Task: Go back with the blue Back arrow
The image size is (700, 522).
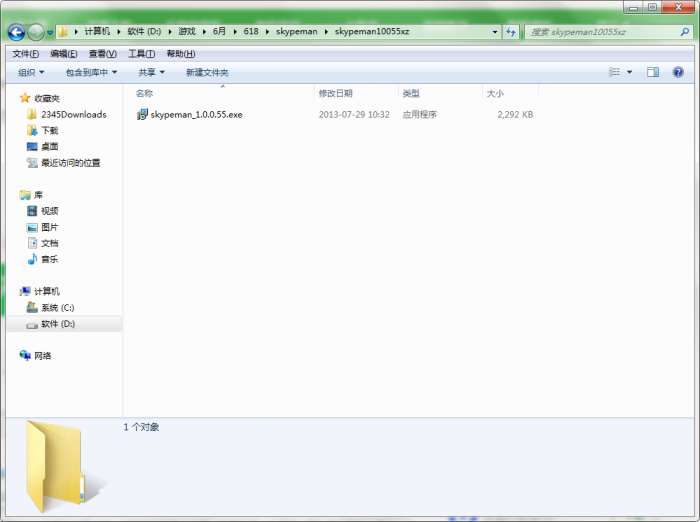Action: (17, 32)
